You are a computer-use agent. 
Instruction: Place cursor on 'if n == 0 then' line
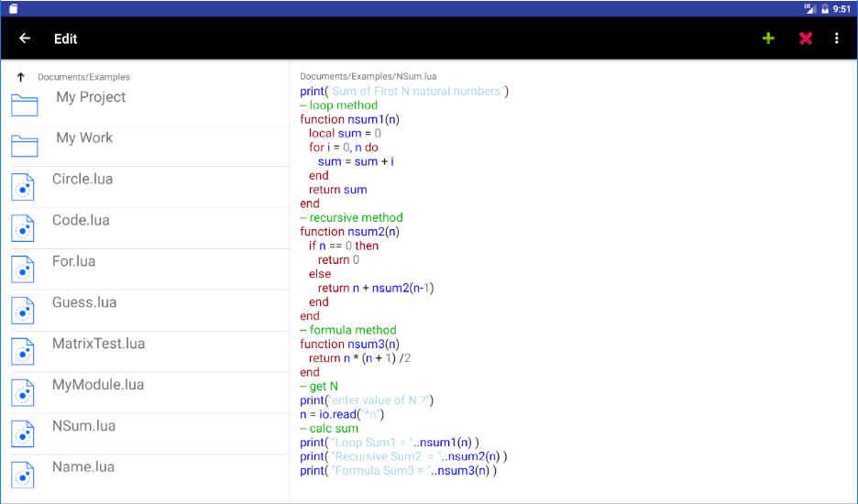click(x=344, y=246)
